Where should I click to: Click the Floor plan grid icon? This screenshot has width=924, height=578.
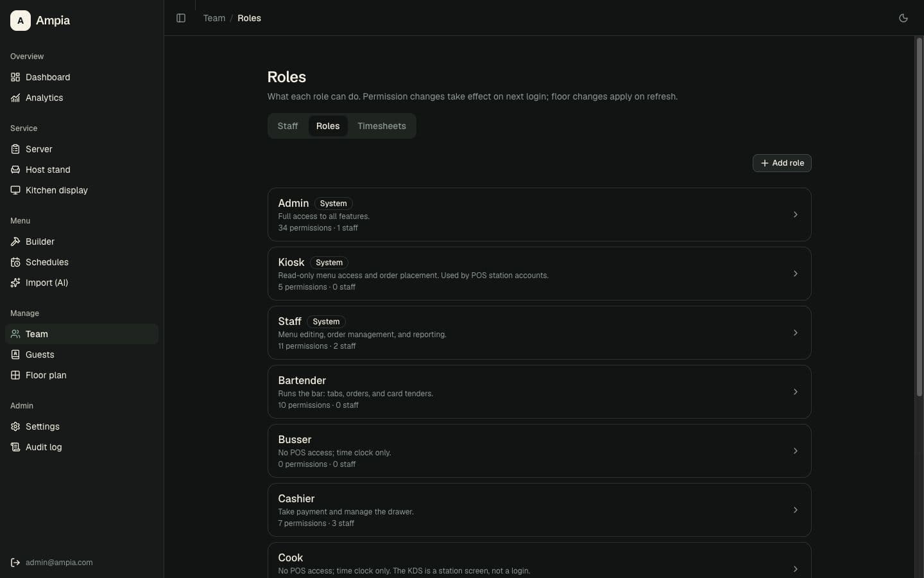pyautogui.click(x=15, y=375)
